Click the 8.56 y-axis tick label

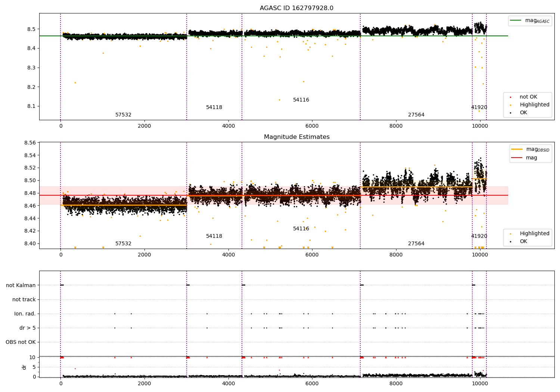pos(30,143)
